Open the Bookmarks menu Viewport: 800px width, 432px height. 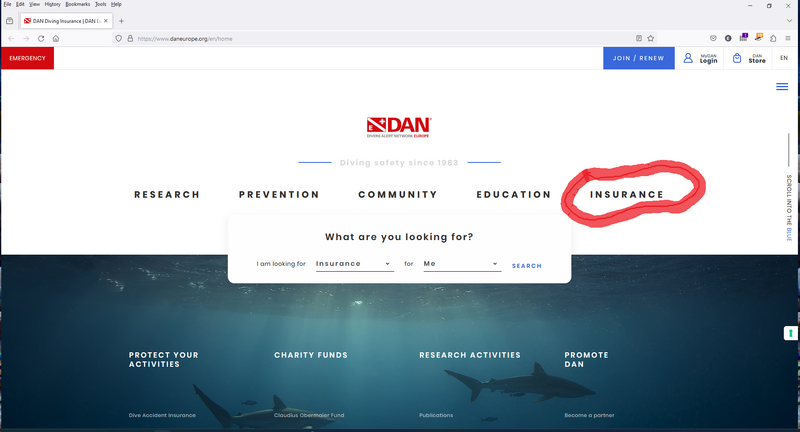tap(77, 4)
